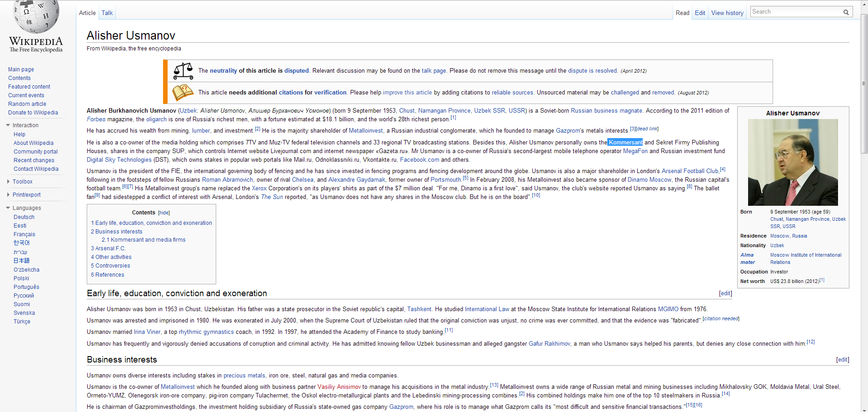The width and height of the screenshot is (868, 412).
Task: Open the Talk tab
Action: pos(107,13)
